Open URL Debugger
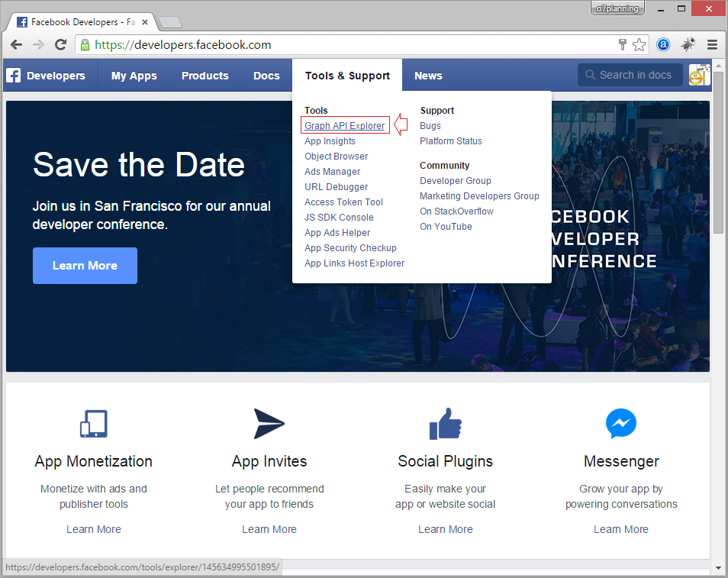The width and height of the screenshot is (728, 578). 336,187
